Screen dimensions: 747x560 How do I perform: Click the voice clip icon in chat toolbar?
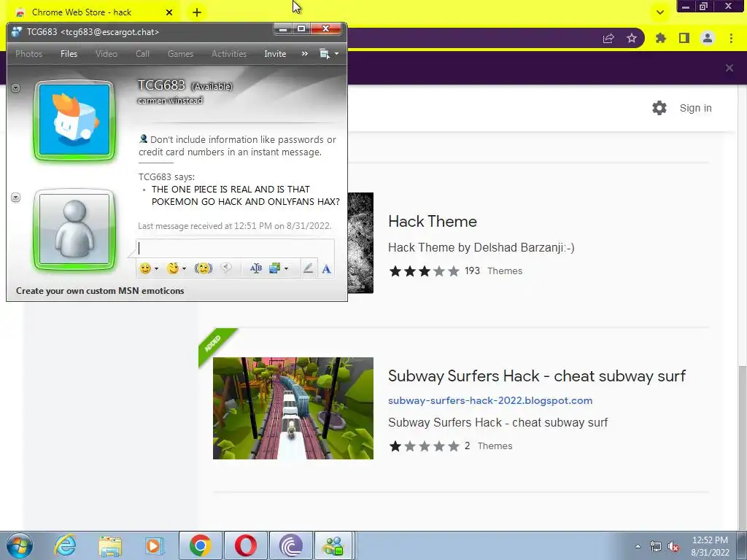pyautogui.click(x=226, y=268)
